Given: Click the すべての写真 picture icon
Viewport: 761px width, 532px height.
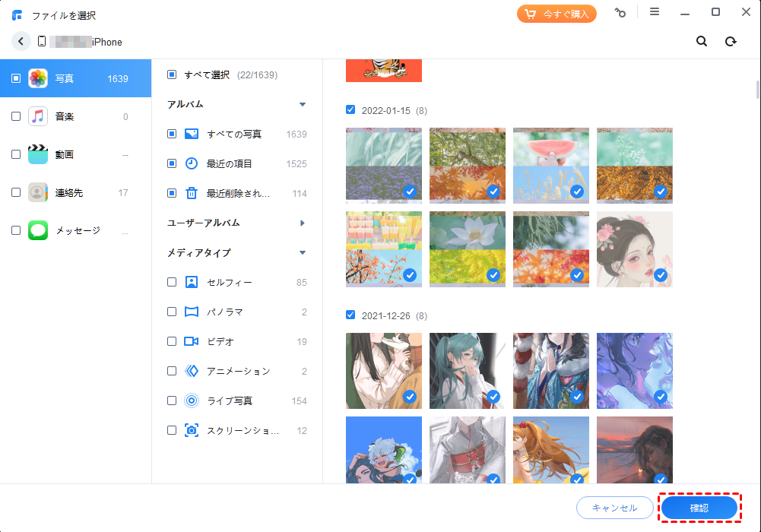Looking at the screenshot, I should click(x=192, y=134).
